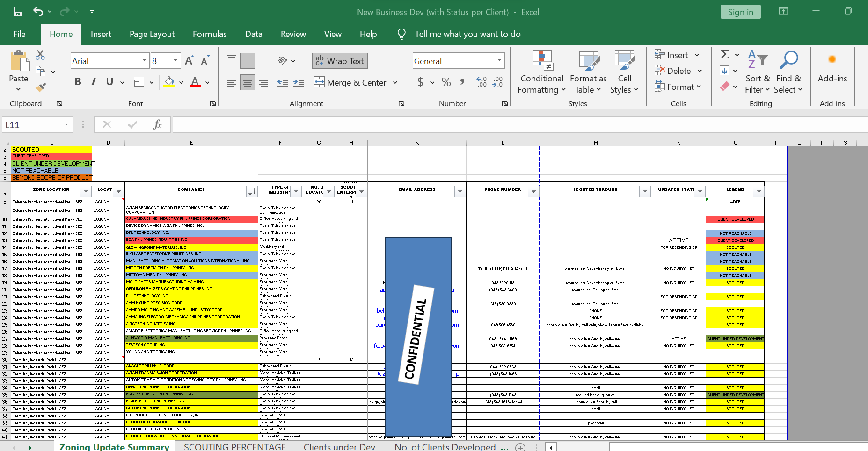This screenshot has width=868, height=451.
Task: Expand the number format combo box
Action: coord(499,61)
